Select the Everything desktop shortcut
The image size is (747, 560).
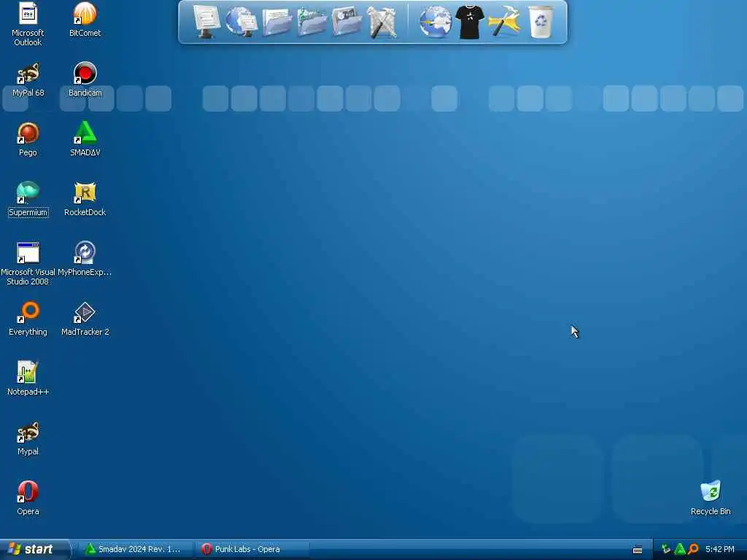28,319
